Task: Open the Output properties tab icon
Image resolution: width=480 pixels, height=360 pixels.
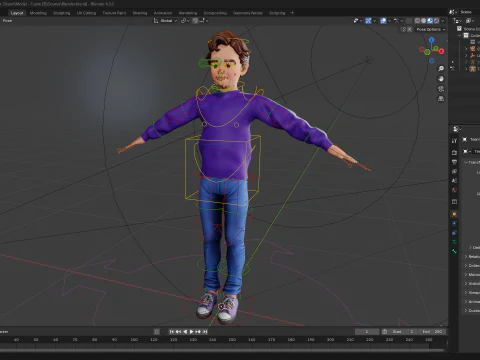Action: coord(454,162)
